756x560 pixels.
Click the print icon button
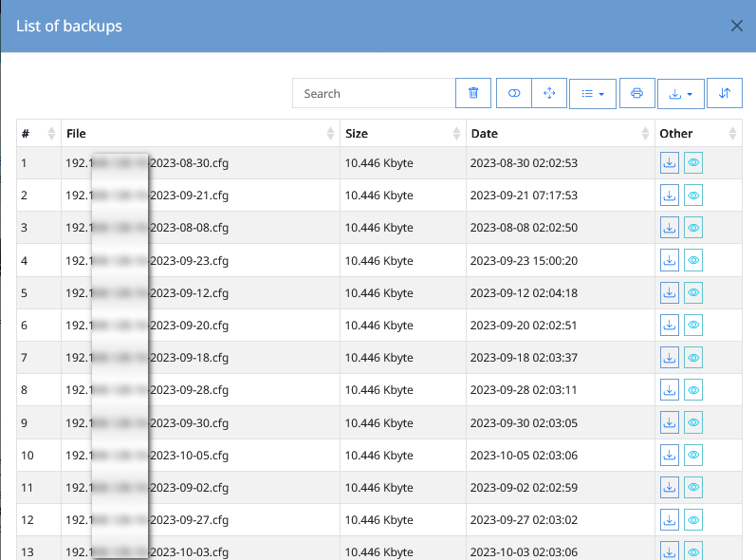point(636,93)
